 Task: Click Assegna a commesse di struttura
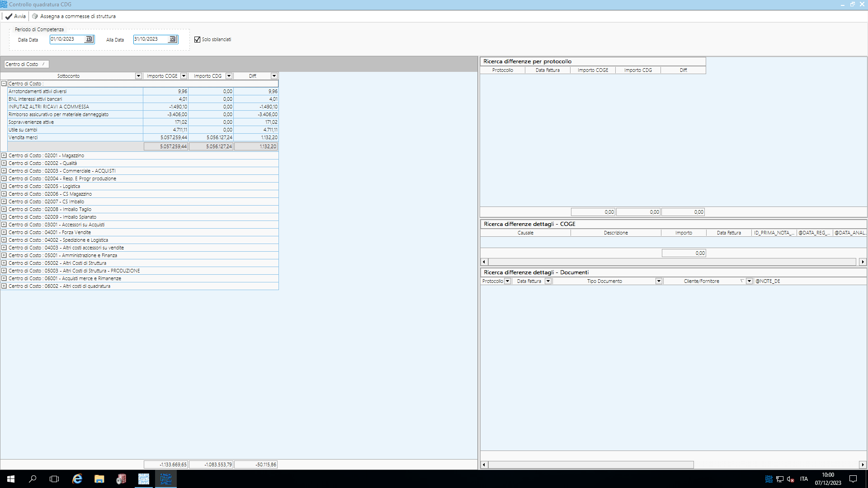point(74,16)
